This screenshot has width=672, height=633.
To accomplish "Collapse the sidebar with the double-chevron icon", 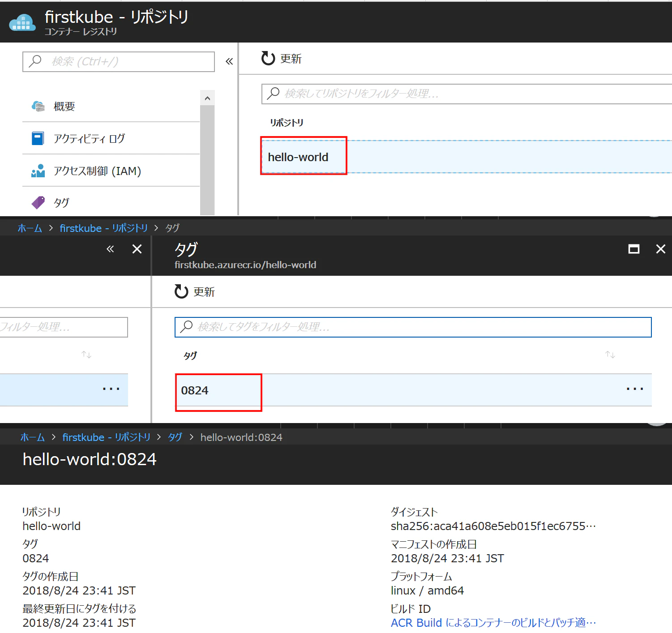I will tap(229, 61).
